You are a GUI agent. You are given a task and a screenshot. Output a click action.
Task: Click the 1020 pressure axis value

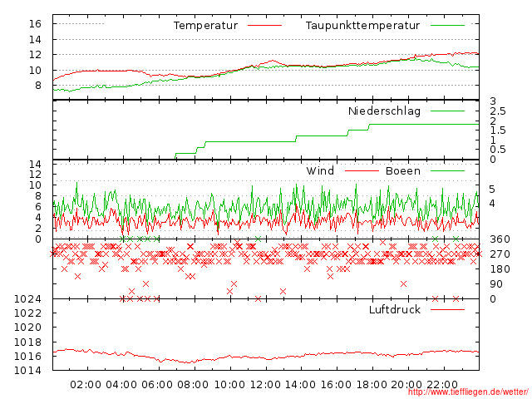click(27, 328)
